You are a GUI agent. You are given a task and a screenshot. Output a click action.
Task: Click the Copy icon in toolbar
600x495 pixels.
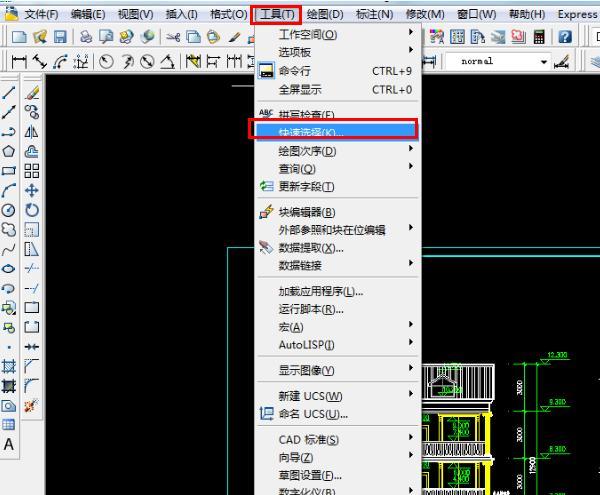[193, 37]
